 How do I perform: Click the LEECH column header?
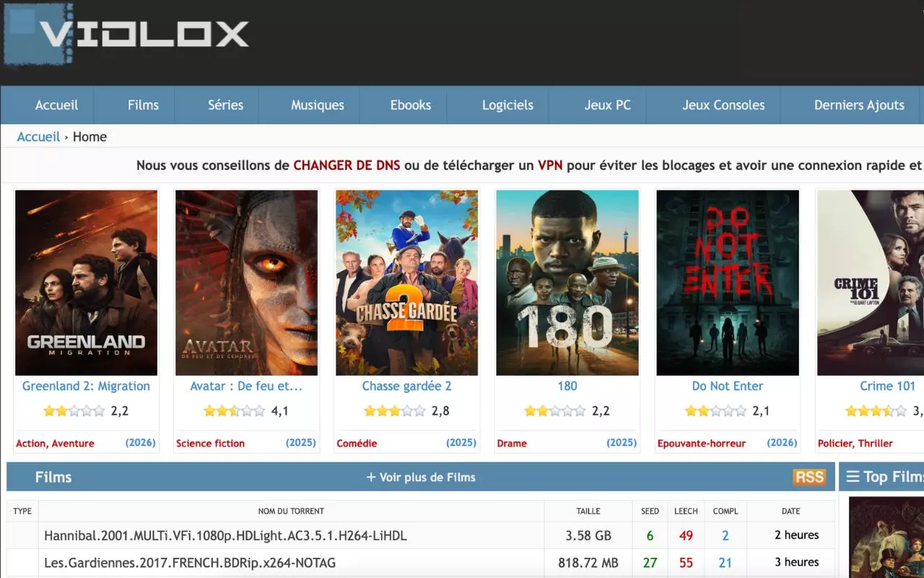pyautogui.click(x=686, y=511)
